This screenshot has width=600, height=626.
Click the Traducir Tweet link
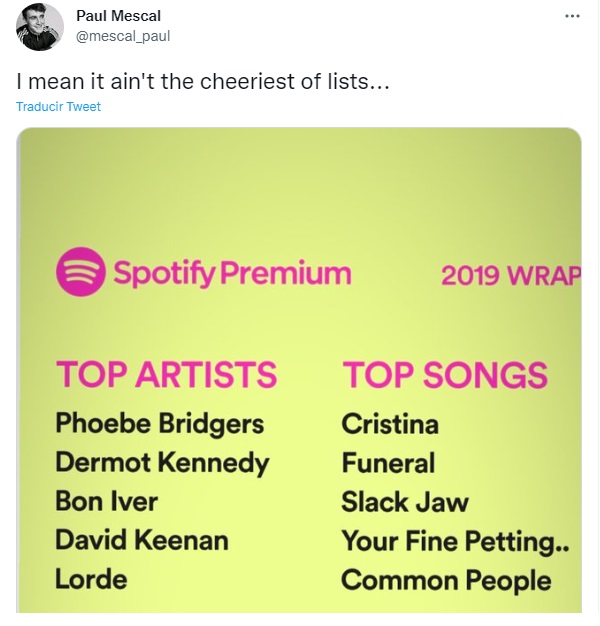[x=58, y=106]
